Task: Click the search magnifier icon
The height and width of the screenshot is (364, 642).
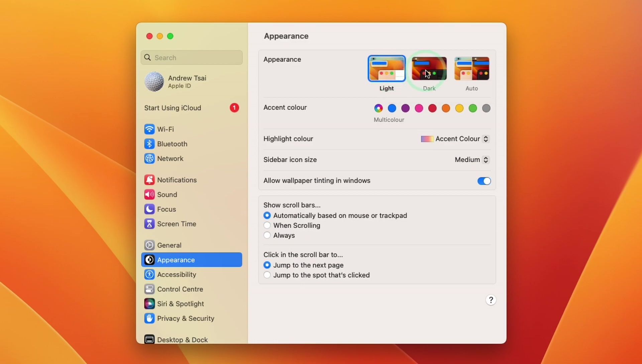Action: [147, 57]
